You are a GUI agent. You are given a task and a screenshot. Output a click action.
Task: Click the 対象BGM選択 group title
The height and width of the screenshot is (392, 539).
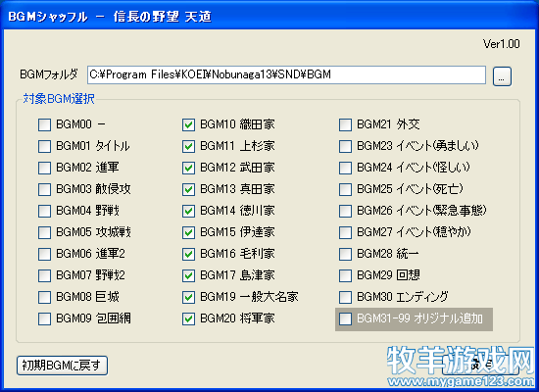point(59,99)
